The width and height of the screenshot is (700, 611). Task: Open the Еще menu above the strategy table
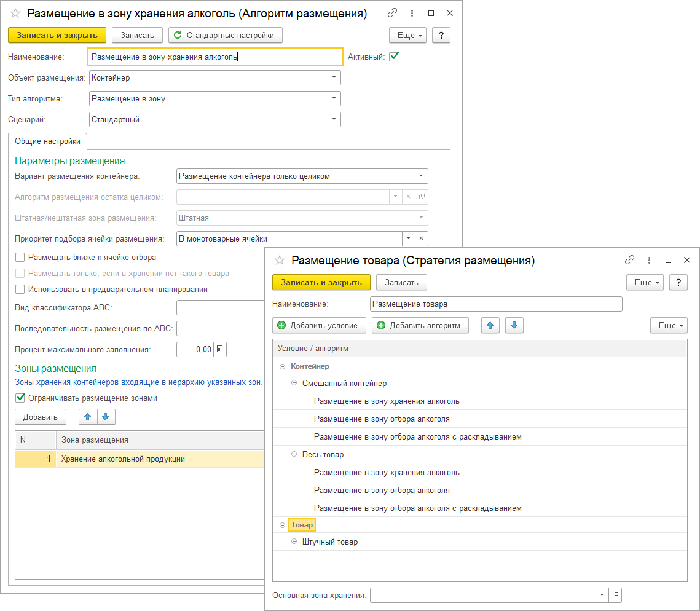point(669,325)
